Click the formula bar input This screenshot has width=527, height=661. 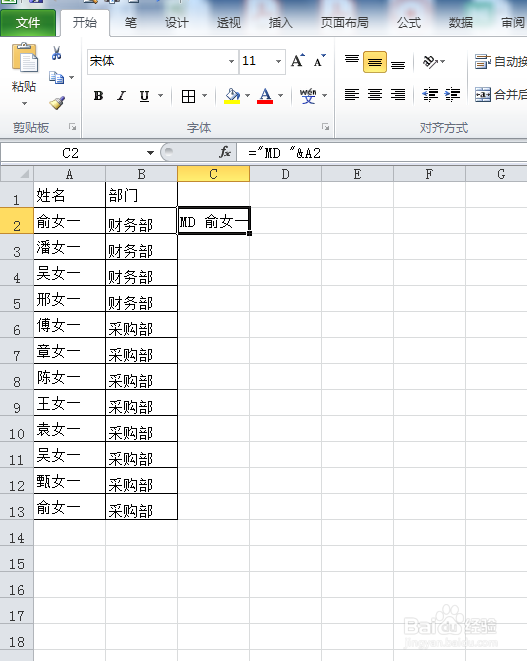pyautogui.click(x=383, y=153)
